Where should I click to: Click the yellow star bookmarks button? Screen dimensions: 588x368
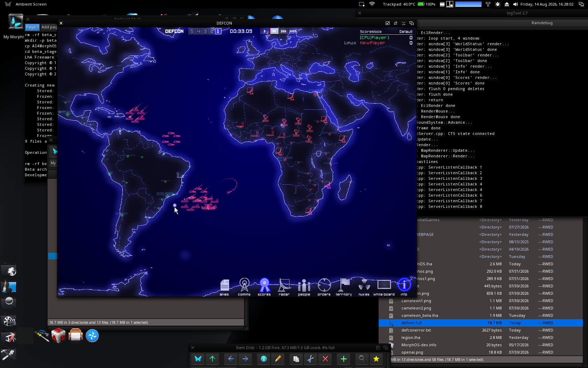[376, 359]
